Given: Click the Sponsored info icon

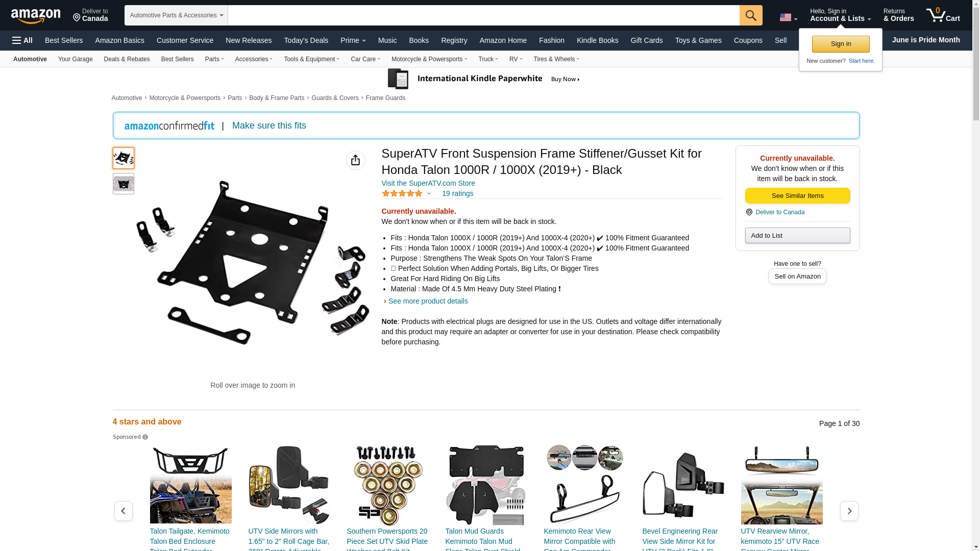Looking at the screenshot, I should [145, 437].
